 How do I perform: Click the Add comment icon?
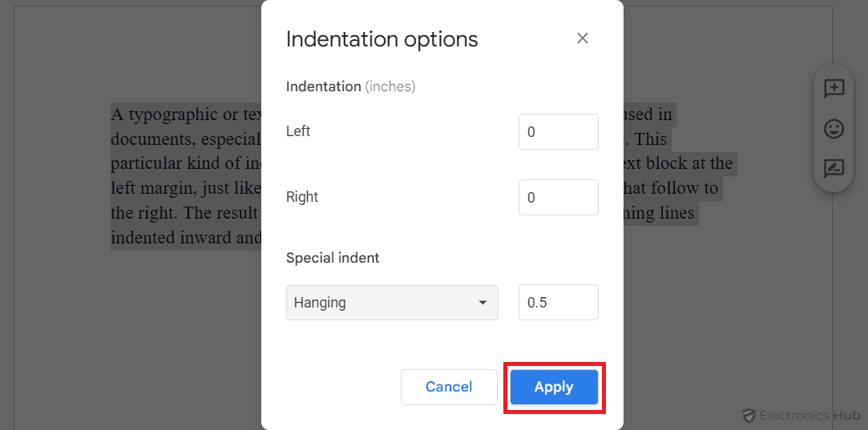click(x=834, y=89)
